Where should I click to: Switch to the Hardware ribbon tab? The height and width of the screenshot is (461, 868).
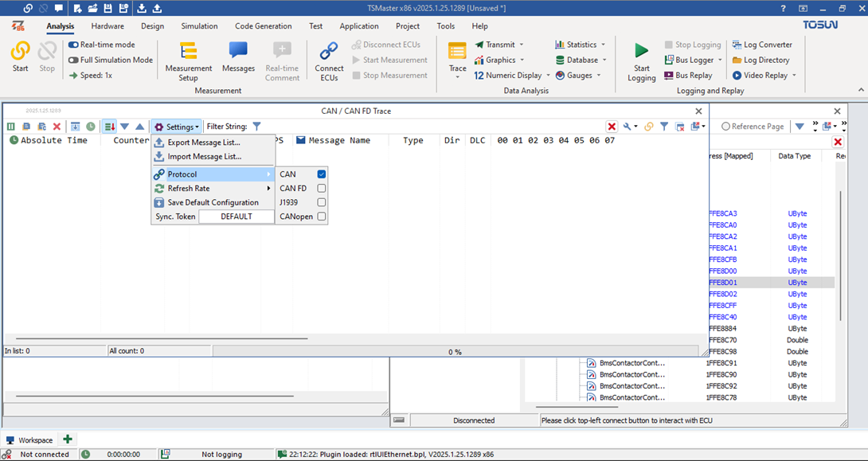[108, 26]
